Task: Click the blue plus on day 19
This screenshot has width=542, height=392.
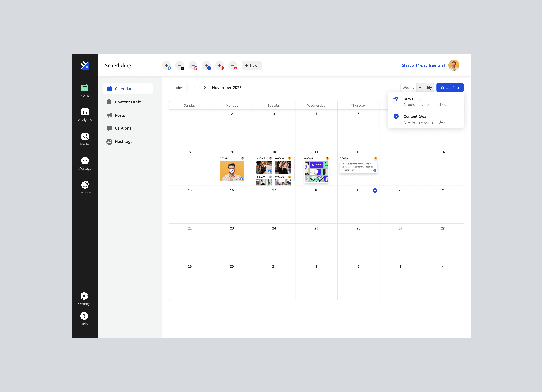Action: 375,190
